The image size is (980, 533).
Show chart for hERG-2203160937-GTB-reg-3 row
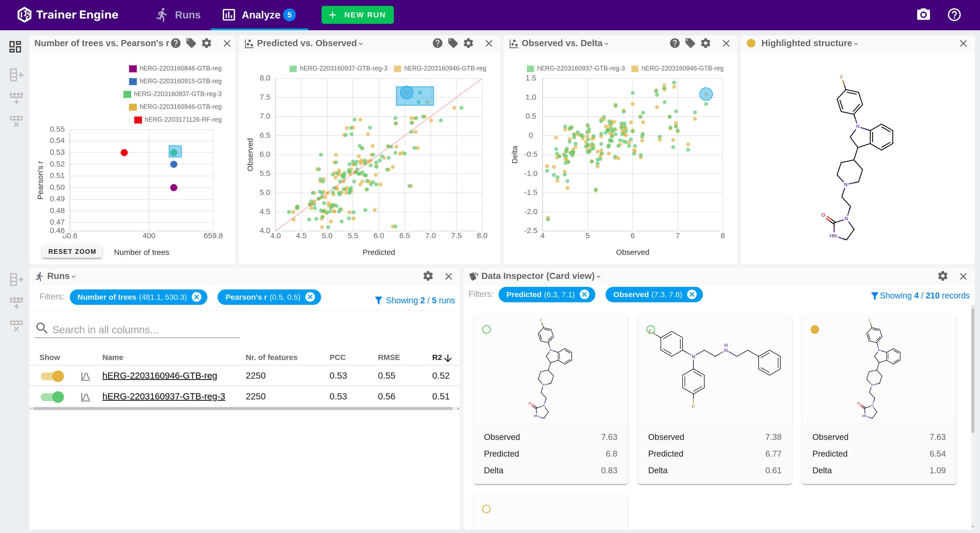click(x=85, y=397)
